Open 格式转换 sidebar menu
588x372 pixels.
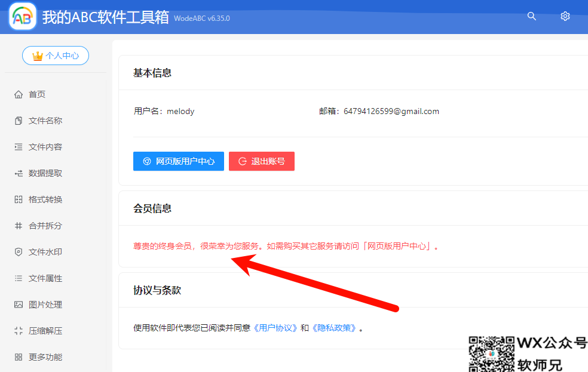click(45, 199)
